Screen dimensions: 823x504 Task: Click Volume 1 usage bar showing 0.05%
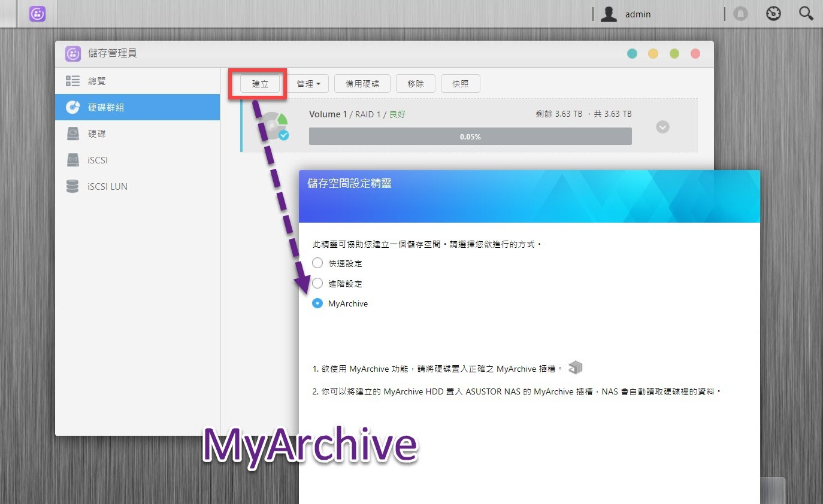click(470, 136)
